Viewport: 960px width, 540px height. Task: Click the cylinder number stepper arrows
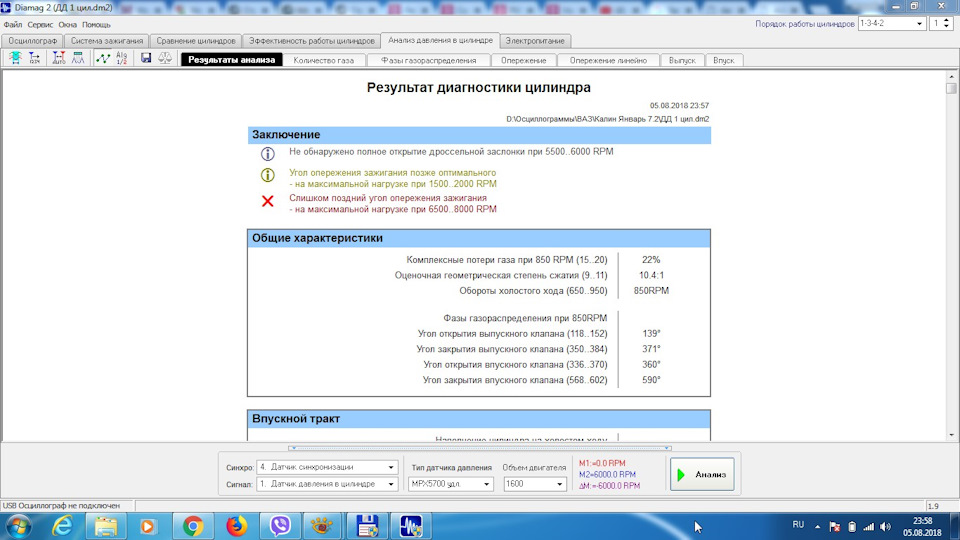(947, 23)
